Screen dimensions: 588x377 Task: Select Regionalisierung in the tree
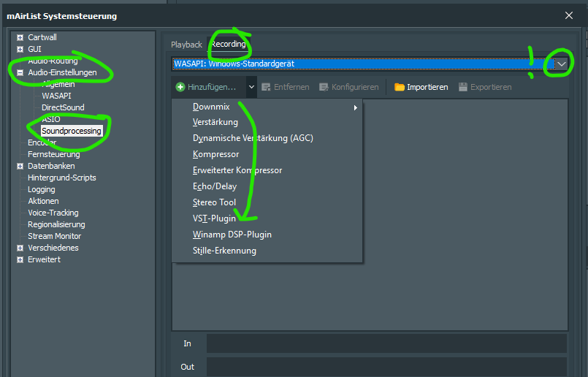(x=57, y=224)
